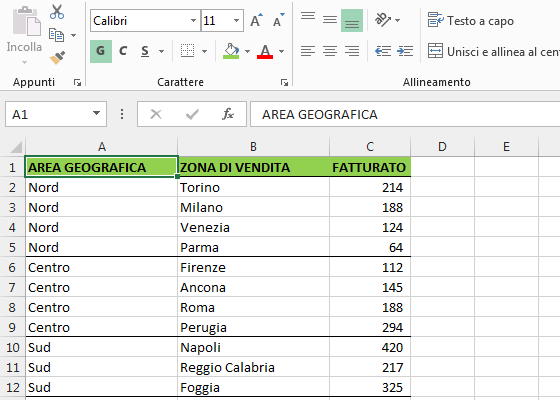Click the Testo a capo button
The width and height of the screenshot is (560, 400).
[470, 21]
